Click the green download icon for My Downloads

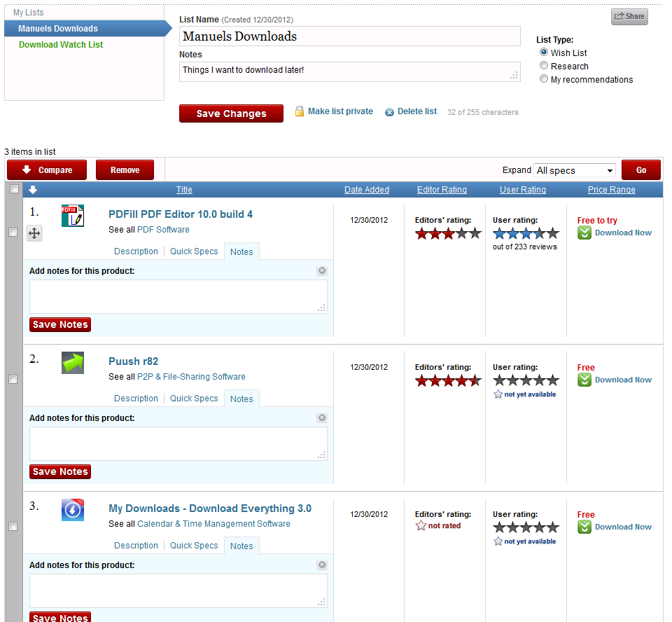pos(584,527)
